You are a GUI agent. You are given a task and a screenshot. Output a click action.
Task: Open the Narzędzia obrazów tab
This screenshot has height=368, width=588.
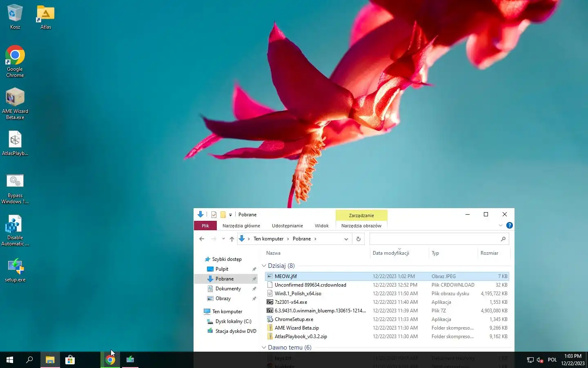pyautogui.click(x=361, y=226)
